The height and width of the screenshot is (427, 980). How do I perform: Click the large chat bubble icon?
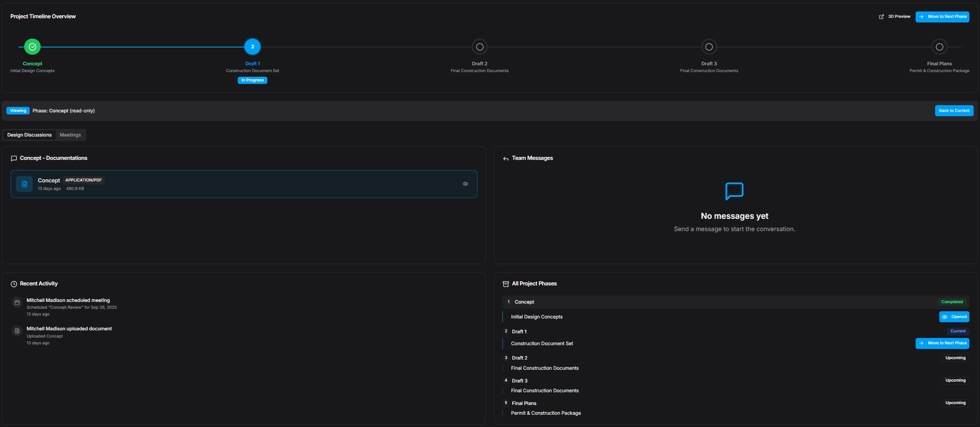tap(734, 191)
